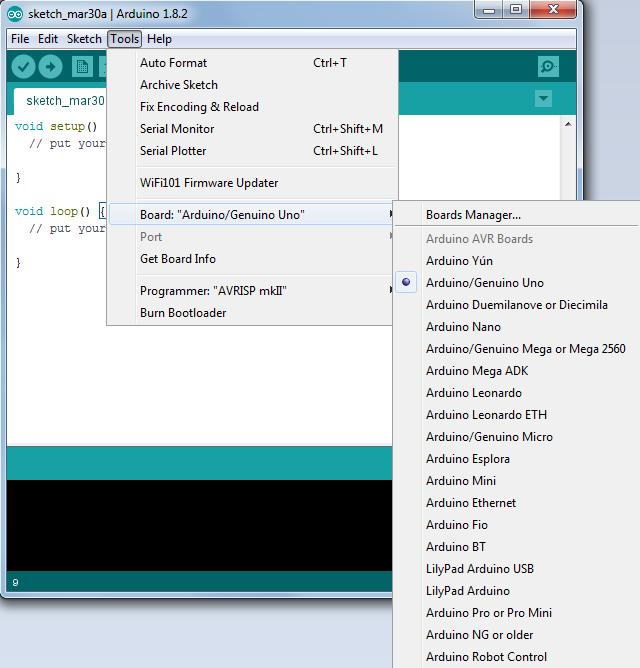
Task: Close the Arduino window
Action: pyautogui.click(x=553, y=9)
